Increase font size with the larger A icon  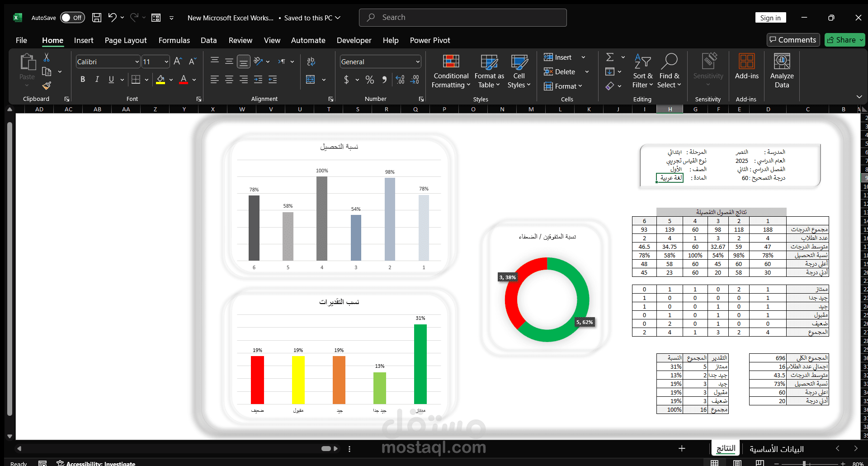point(178,62)
